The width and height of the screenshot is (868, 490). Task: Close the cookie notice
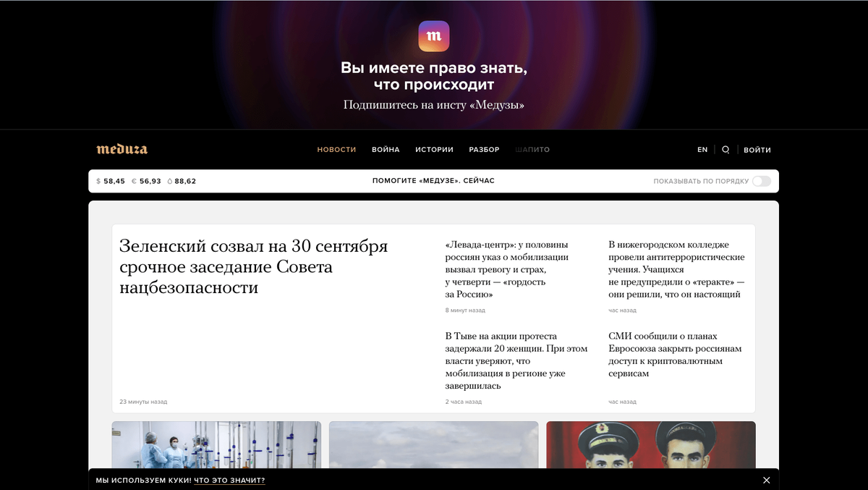(x=767, y=480)
